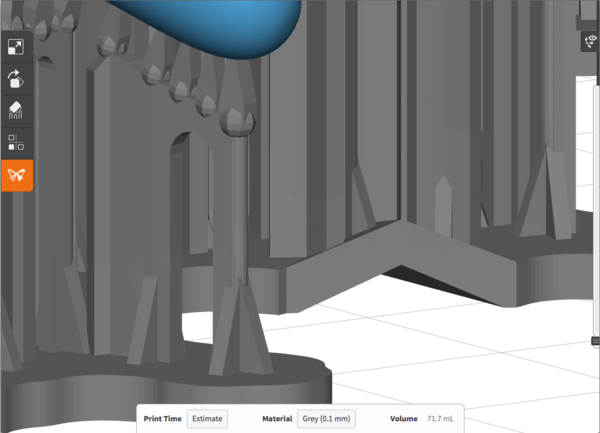Toggle the view eye icon
Screen dimensions: 600x433
click(x=591, y=41)
